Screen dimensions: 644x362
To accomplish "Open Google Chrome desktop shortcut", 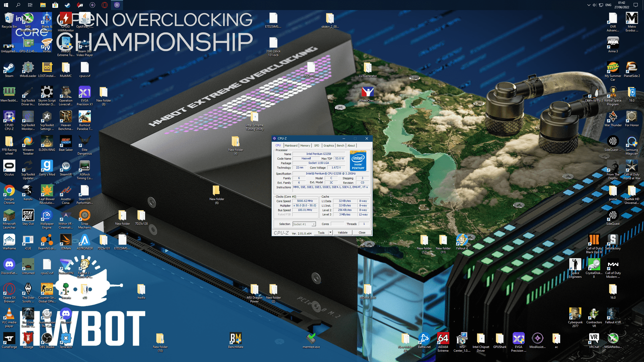I will (9, 195).
